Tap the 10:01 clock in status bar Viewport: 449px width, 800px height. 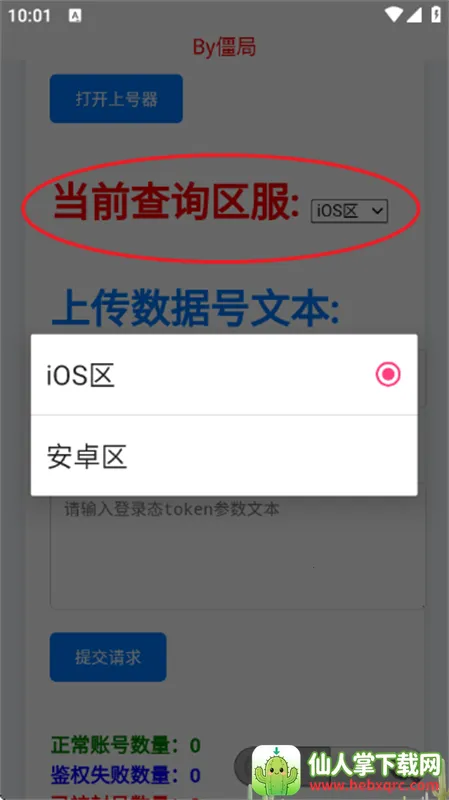[29, 15]
